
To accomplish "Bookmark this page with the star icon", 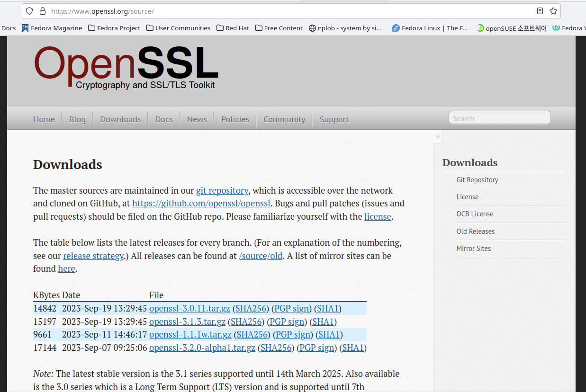I will [553, 11].
